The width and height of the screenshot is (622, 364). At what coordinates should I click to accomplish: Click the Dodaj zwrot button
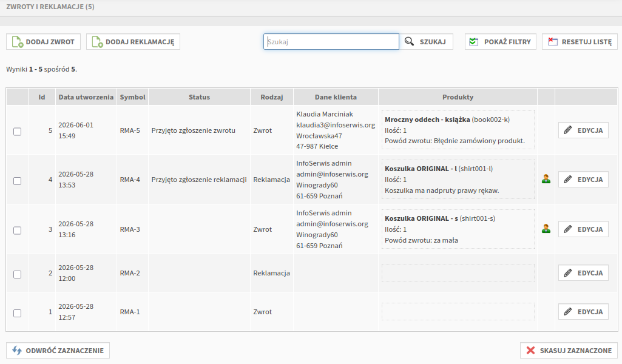click(x=43, y=42)
